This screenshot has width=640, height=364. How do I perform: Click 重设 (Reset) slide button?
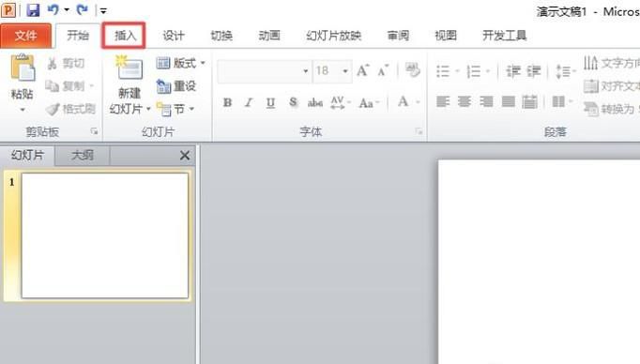(x=176, y=86)
